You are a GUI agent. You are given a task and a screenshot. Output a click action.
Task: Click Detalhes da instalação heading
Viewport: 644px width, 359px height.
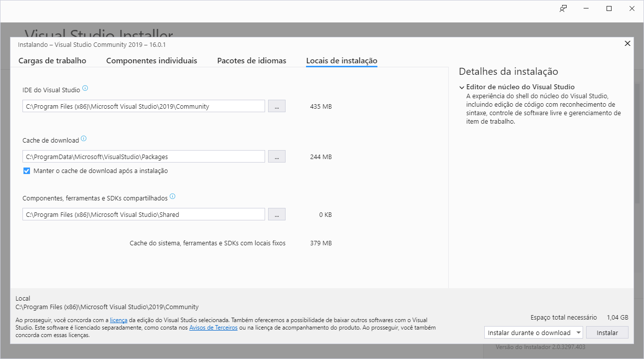click(x=508, y=71)
